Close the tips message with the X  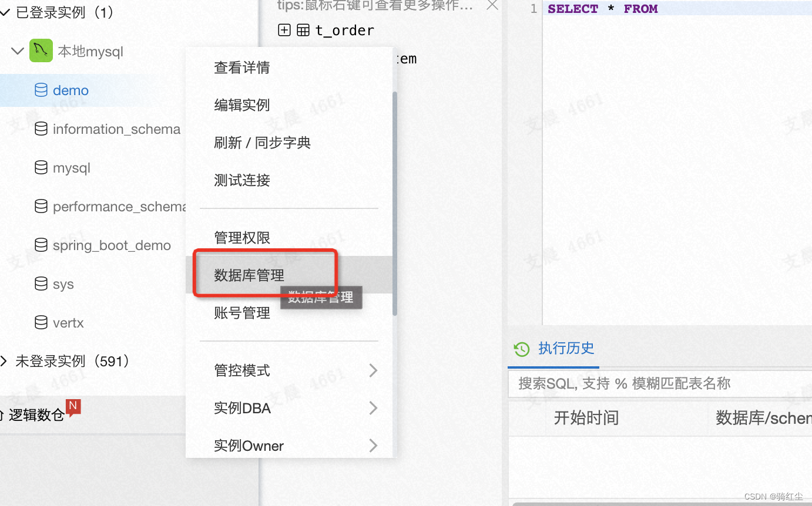(x=492, y=5)
